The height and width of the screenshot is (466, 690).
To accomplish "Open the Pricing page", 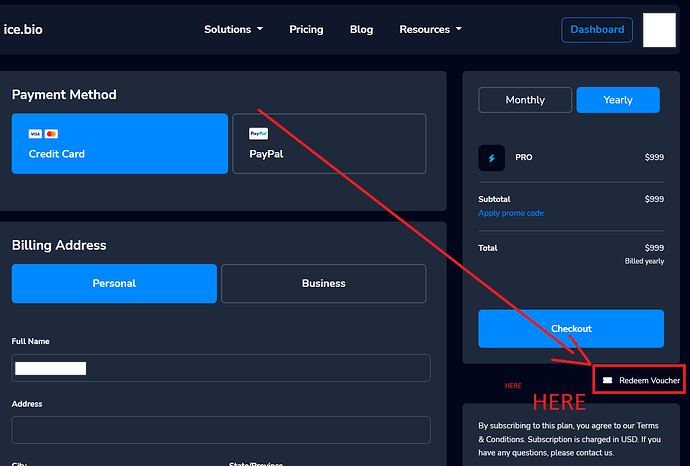I will 306,30.
